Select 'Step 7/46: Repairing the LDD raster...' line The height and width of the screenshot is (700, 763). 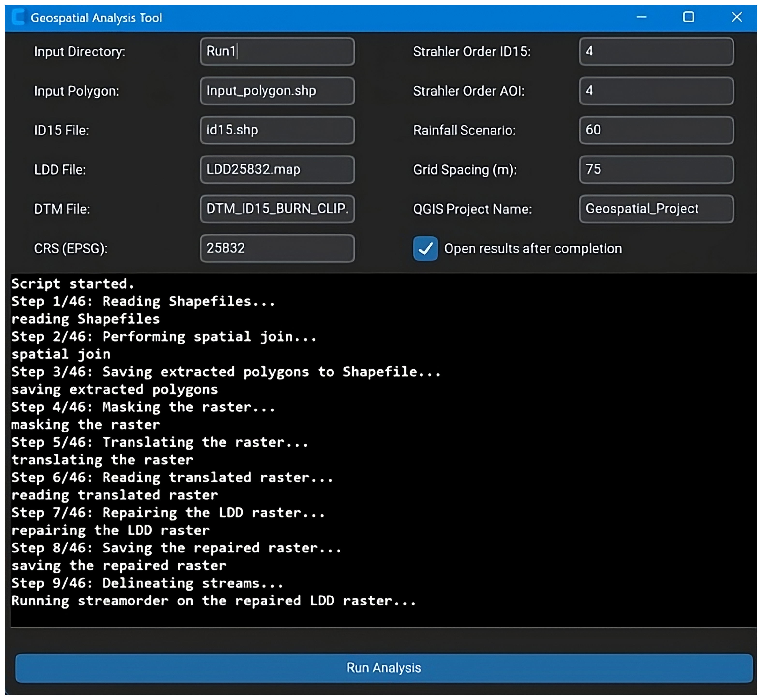click(x=168, y=513)
